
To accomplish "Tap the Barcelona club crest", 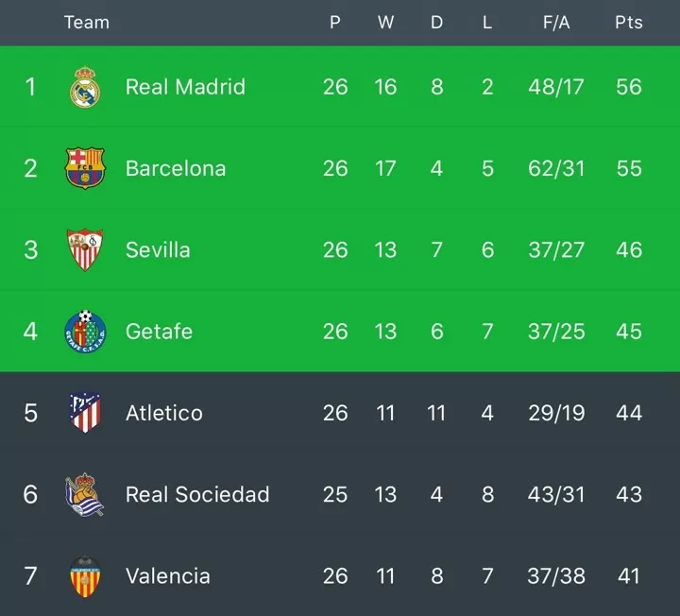I will click(x=85, y=168).
